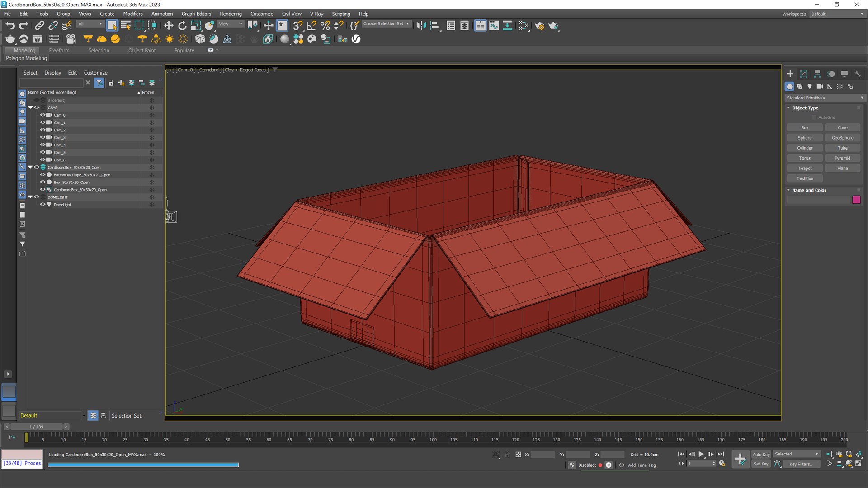
Task: Choose the Select and Move tool
Action: click(169, 26)
